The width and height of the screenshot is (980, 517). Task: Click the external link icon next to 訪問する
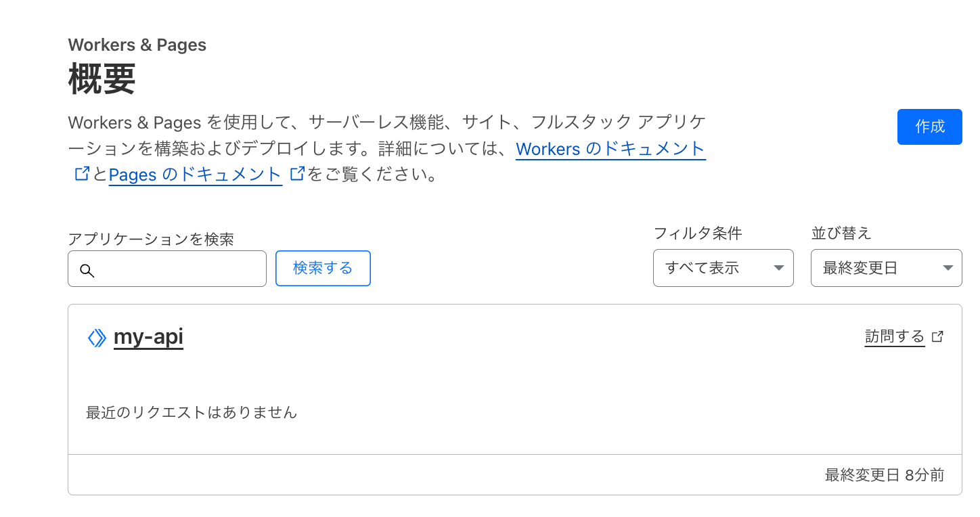(937, 336)
